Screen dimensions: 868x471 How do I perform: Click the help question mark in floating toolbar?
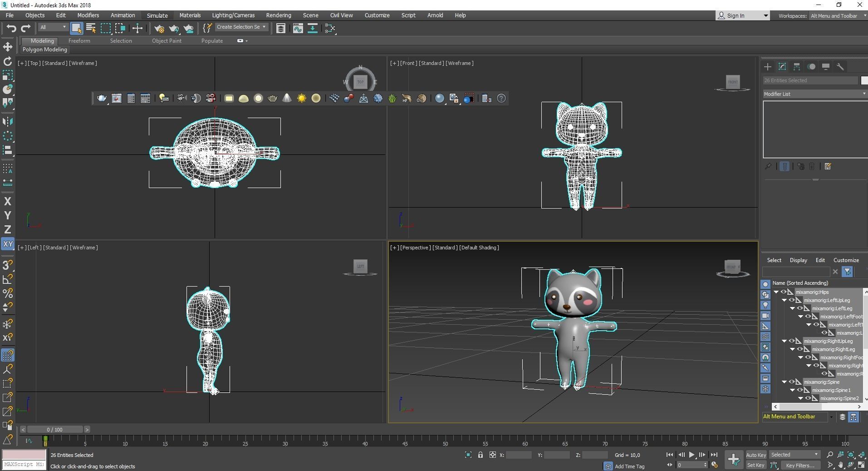501,98
